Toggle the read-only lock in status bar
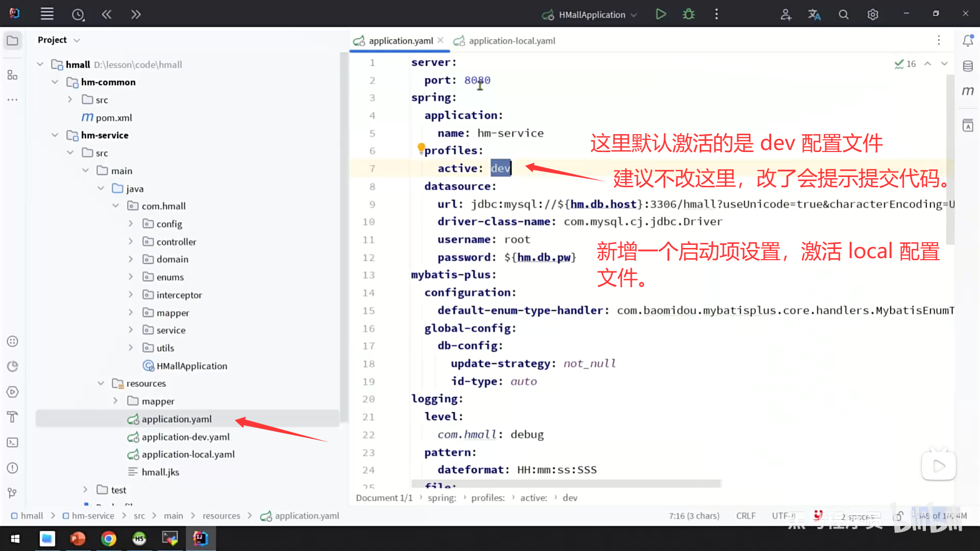This screenshot has height=551, width=980. coord(899,516)
